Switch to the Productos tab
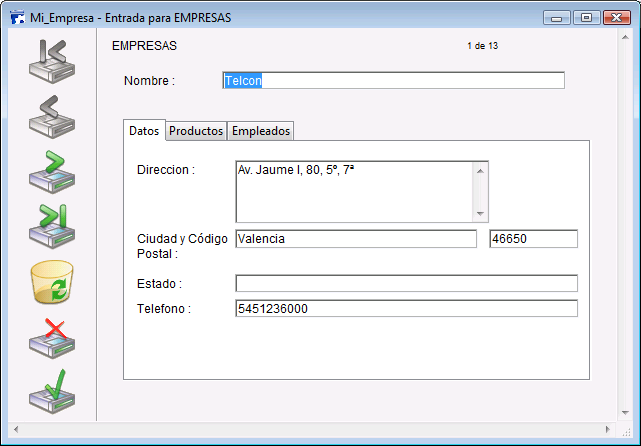Screen dimensions: 641x446 (x=196, y=131)
